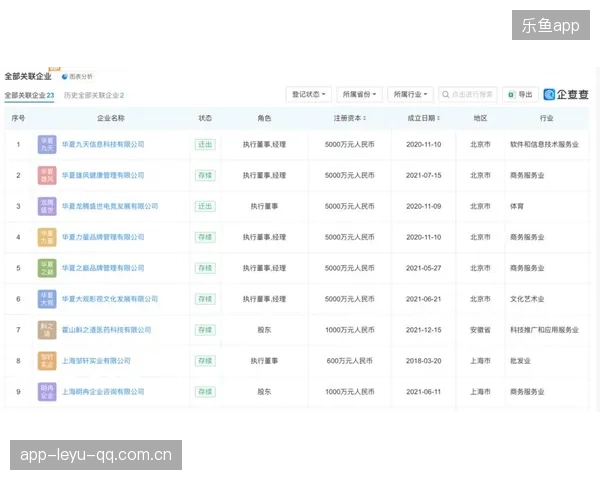Sort by 注册资本 column arrows

(365, 118)
